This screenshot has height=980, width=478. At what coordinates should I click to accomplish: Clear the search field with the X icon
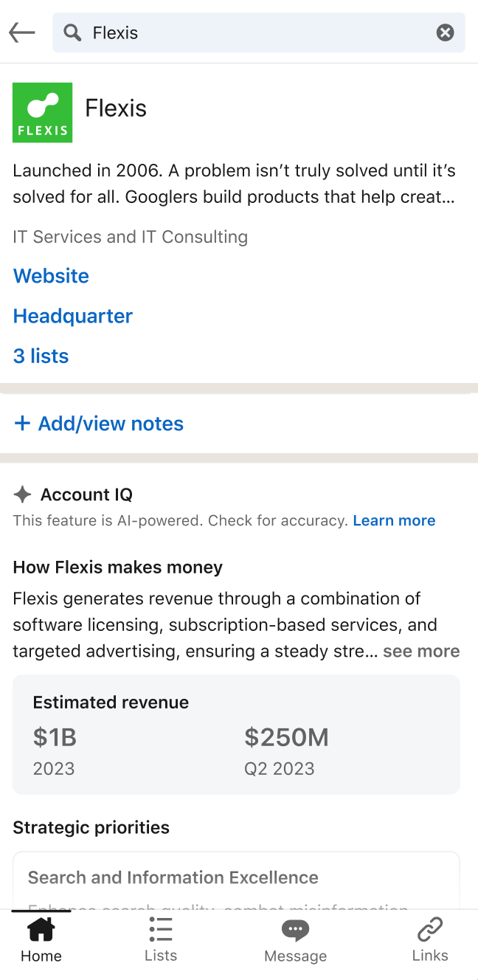(445, 32)
